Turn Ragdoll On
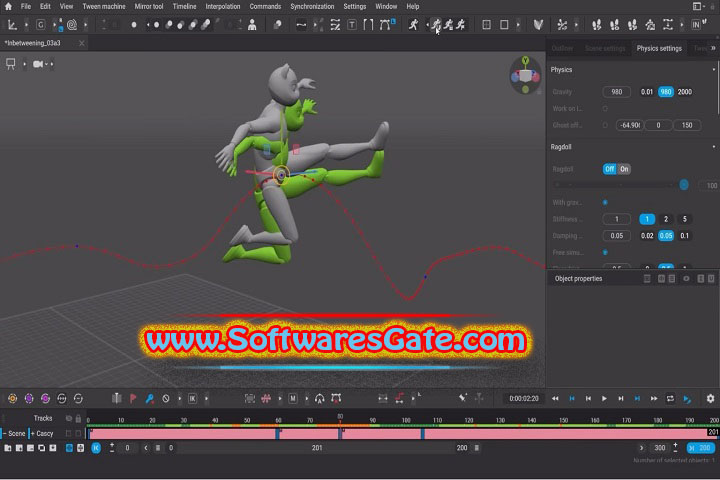The height and width of the screenshot is (480, 720). [x=624, y=169]
